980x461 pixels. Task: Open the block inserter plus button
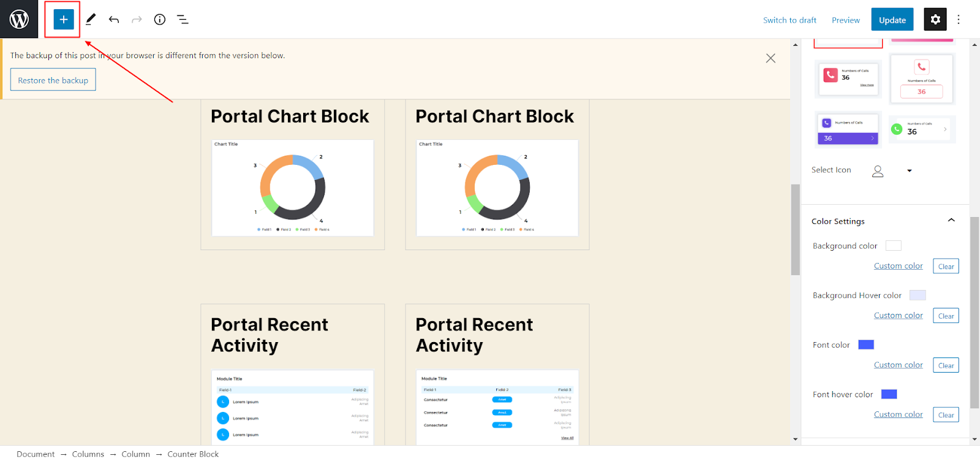click(63, 20)
